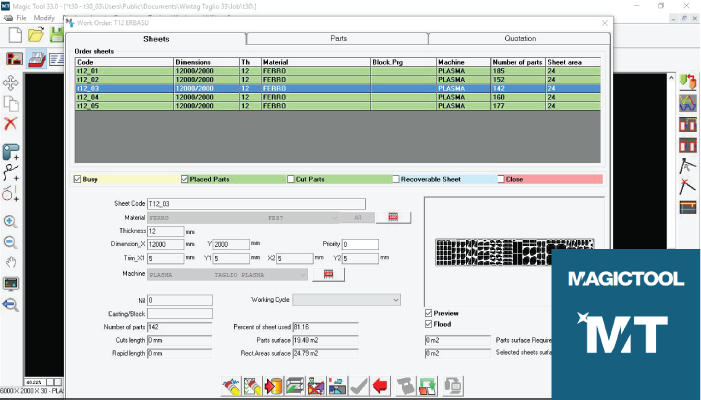Click the Open folder icon in toolbar

36,36
